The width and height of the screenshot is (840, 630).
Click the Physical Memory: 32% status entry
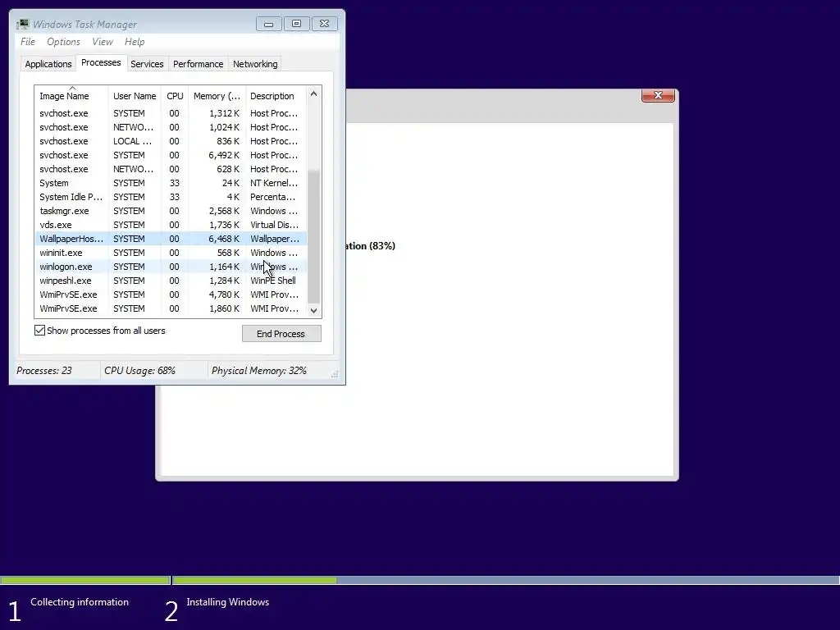click(258, 371)
